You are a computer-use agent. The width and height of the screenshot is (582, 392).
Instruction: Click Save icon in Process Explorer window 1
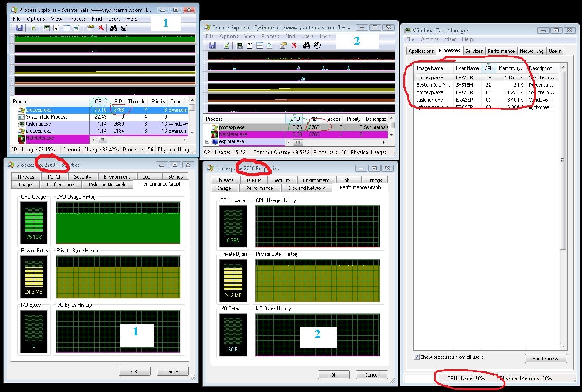(x=19, y=28)
